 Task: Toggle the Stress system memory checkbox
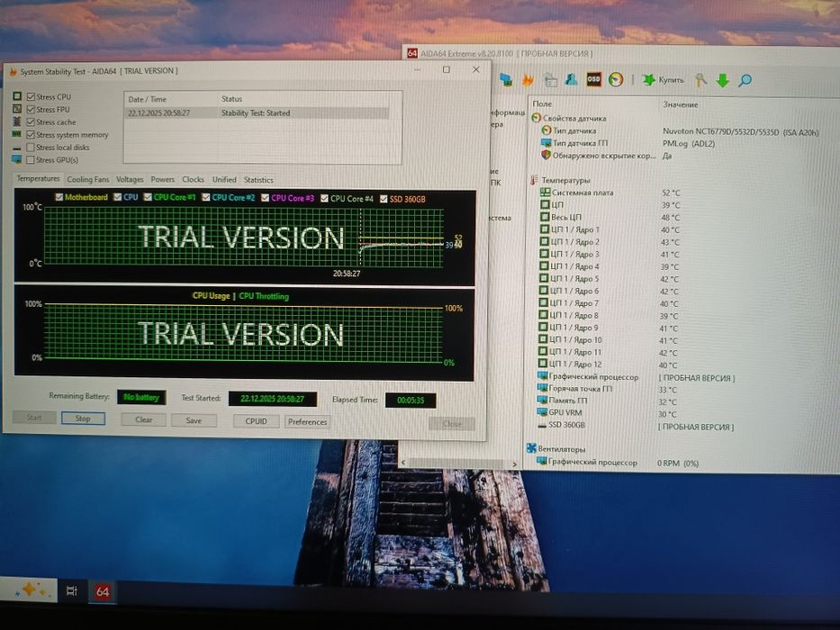click(x=32, y=134)
